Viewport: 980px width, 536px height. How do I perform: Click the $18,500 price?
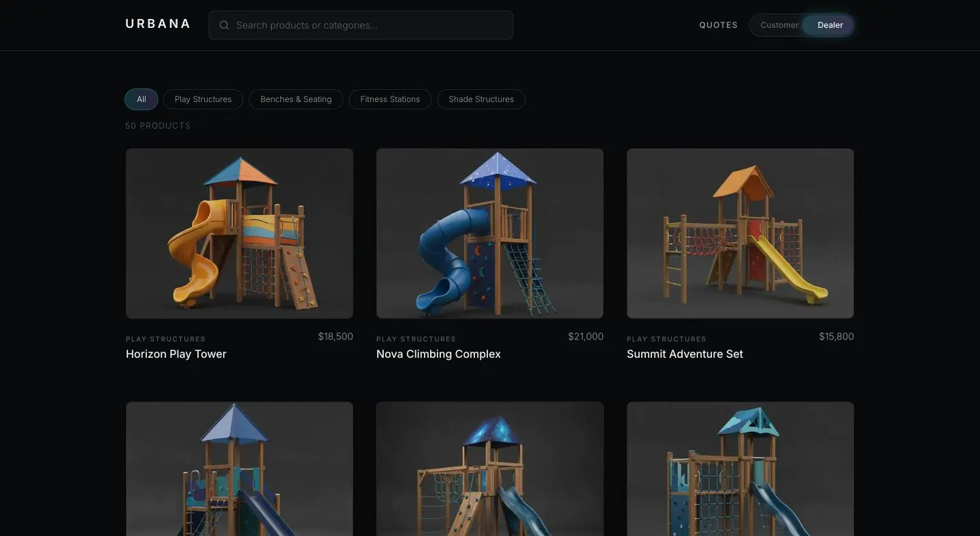[336, 336]
